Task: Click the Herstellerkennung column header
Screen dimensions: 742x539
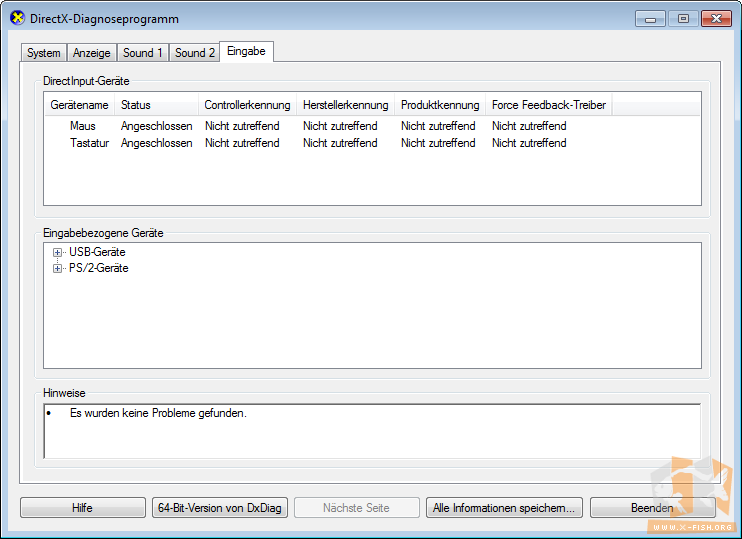Action: (345, 105)
